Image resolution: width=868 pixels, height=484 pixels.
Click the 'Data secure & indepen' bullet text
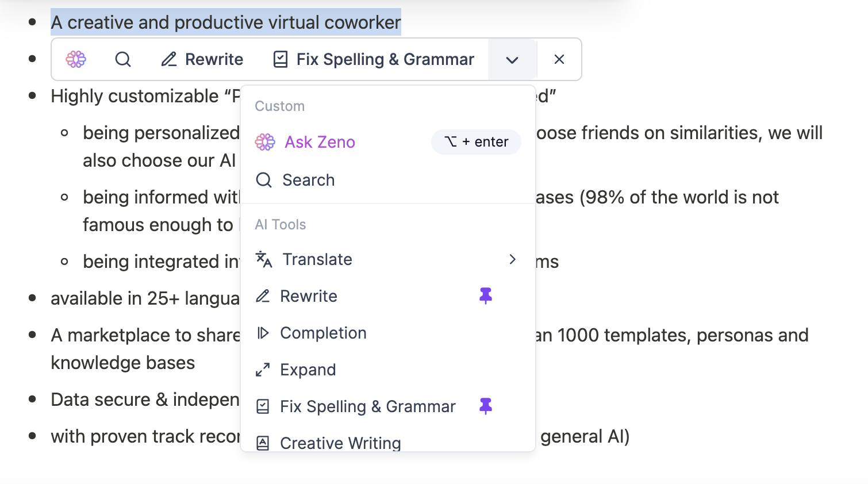[x=145, y=400]
